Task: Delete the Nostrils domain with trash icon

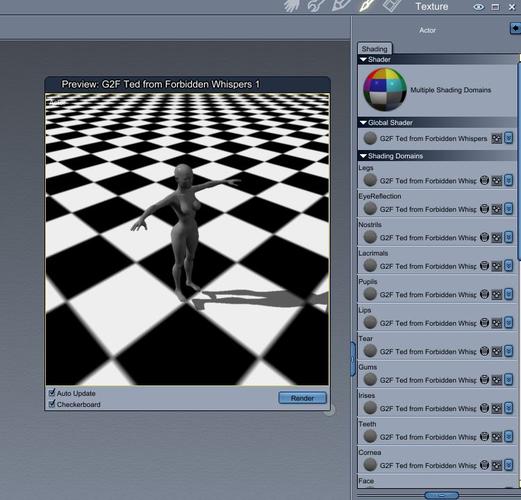Action: (484, 237)
